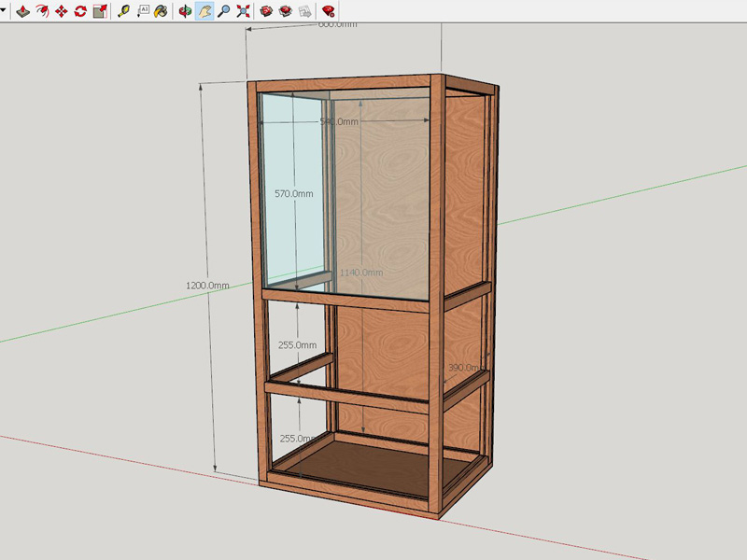This screenshot has width=747, height=560.
Task: Click the 1140.0mm dimension label
Action: pos(361,273)
